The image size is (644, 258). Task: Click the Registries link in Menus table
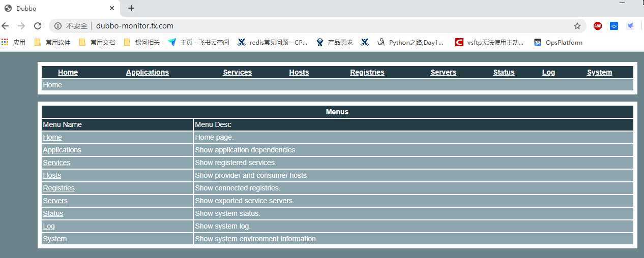tap(58, 188)
